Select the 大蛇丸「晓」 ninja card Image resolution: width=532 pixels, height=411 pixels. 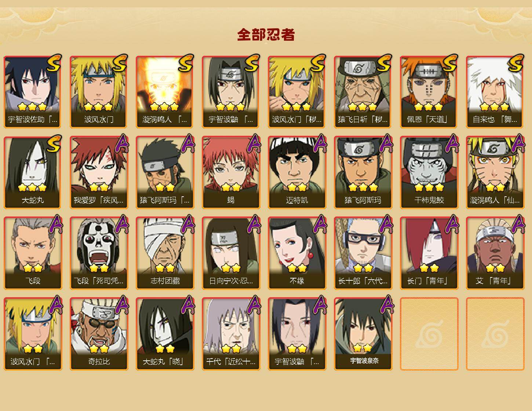165,334
